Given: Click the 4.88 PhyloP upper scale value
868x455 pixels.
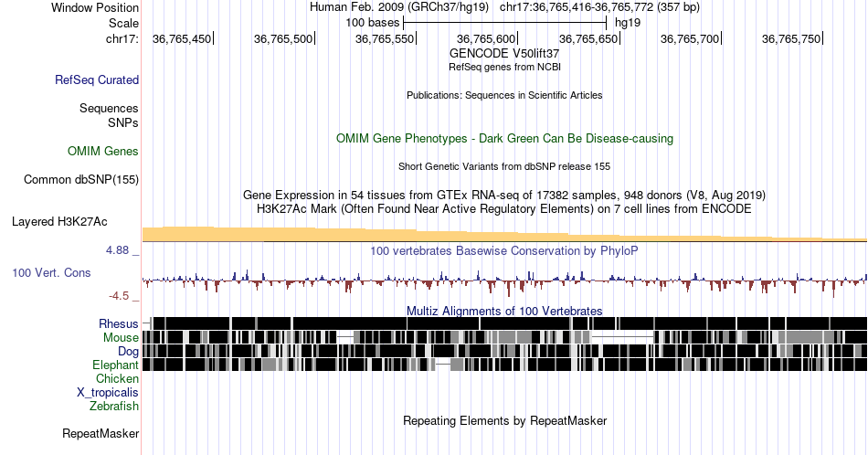Looking at the screenshot, I should pos(117,250).
